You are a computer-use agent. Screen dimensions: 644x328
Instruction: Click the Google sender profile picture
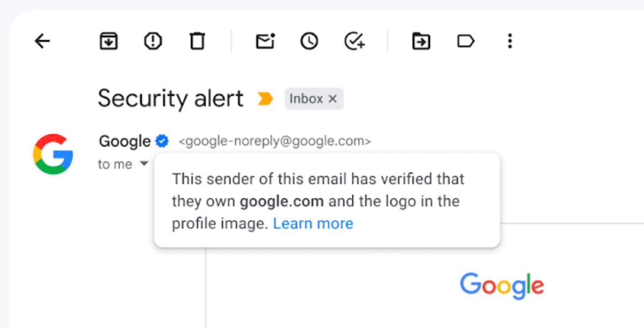53,154
